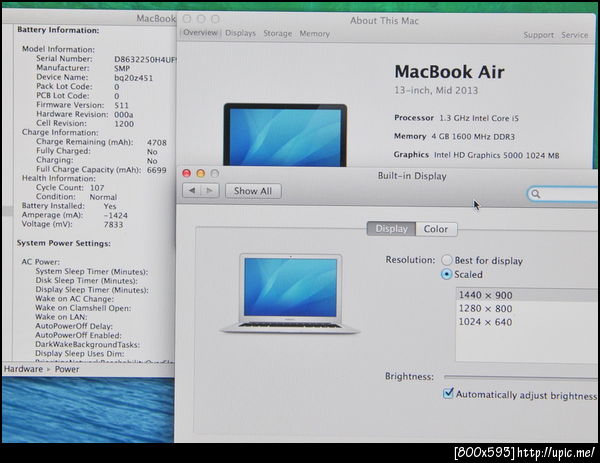Click Processor 1.3 GHz Intel Core i5 text
Screen dimensions: 600x463
[x=456, y=118]
